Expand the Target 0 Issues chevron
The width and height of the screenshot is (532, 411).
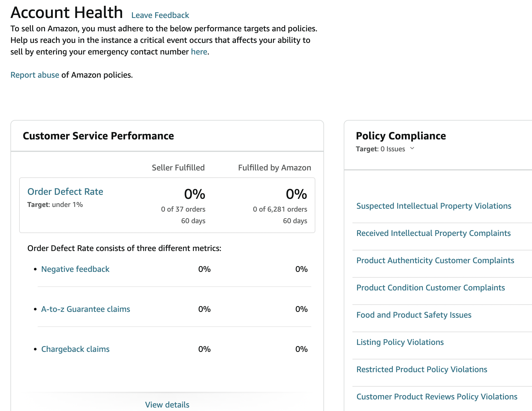[x=412, y=148]
